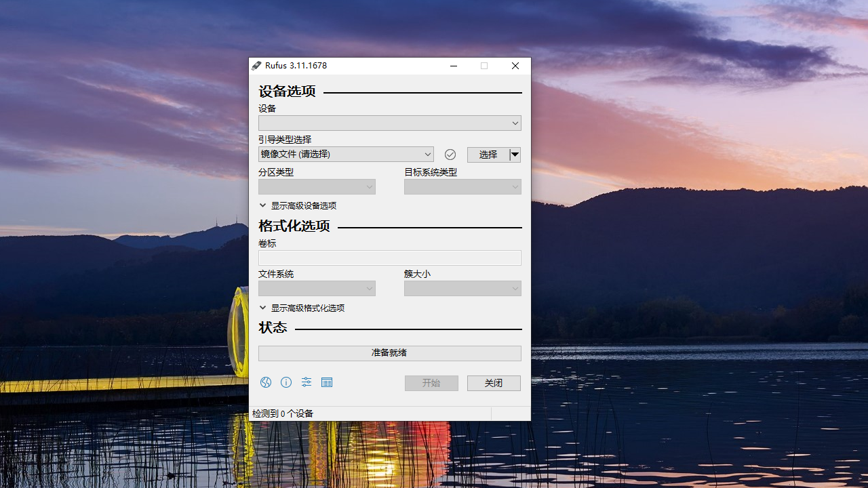The height and width of the screenshot is (488, 868).
Task: Click the checksum checkmark icon
Action: point(450,155)
